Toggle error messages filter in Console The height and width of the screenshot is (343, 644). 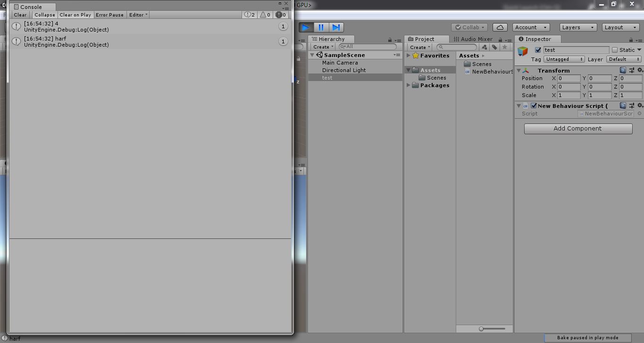pos(281,15)
